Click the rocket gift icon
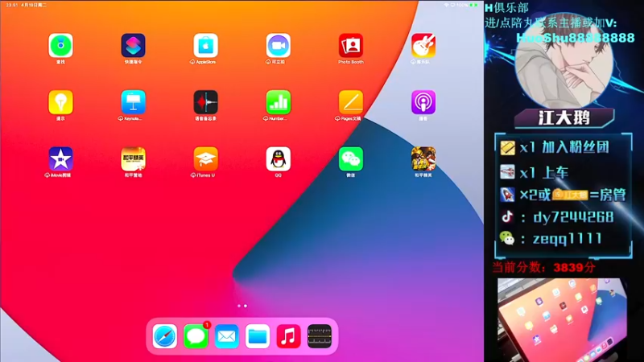Image resolution: width=644 pixels, height=362 pixels. click(x=507, y=195)
